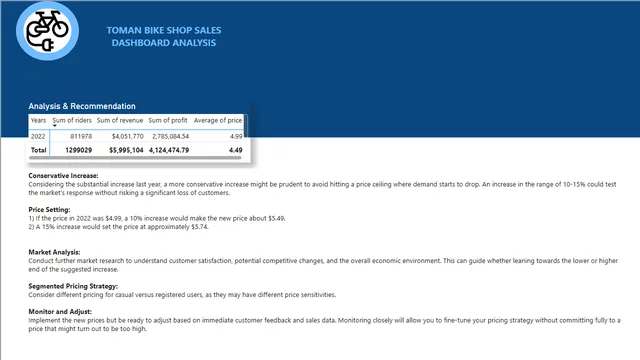Select the casual versus registered users sentence
The width and height of the screenshot is (640, 360).
point(182,295)
